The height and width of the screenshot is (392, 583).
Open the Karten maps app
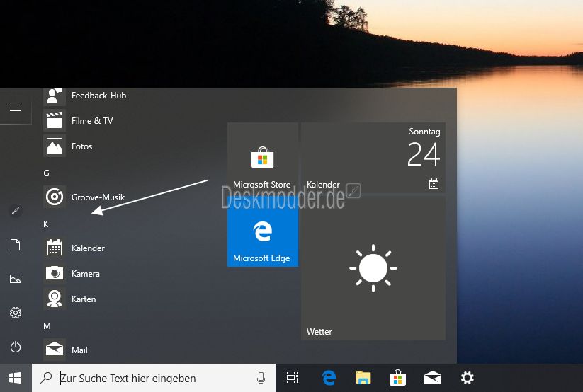(70, 299)
